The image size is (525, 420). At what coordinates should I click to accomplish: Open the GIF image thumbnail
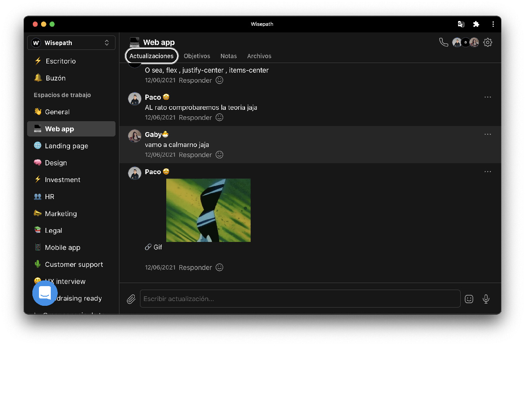click(x=208, y=210)
